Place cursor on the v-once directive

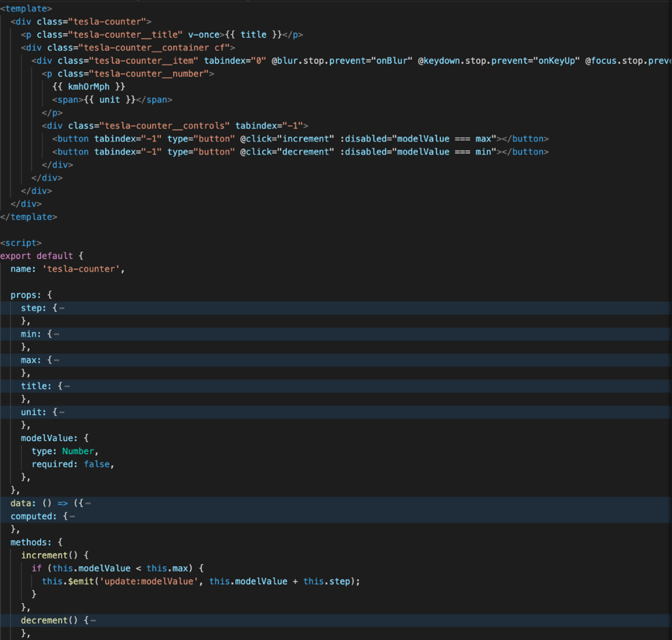tap(203, 35)
